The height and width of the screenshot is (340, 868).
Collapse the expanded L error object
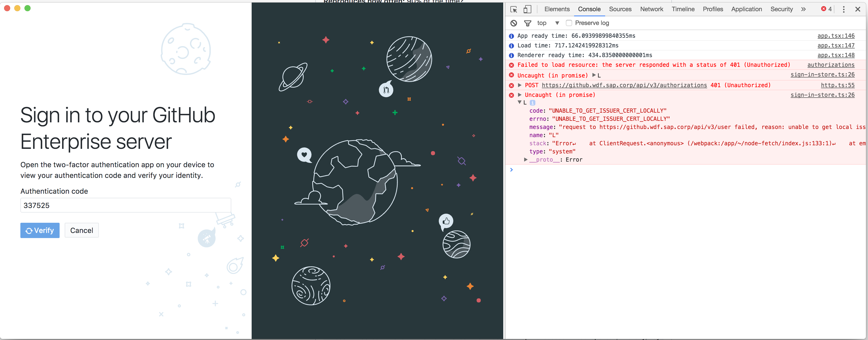click(520, 102)
